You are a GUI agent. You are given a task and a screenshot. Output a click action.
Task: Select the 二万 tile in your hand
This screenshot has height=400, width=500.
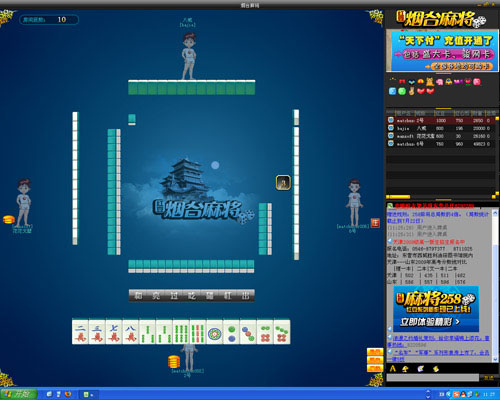(80, 332)
